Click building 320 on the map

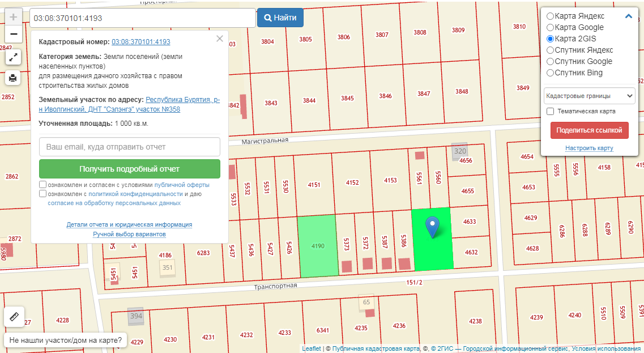click(460, 151)
